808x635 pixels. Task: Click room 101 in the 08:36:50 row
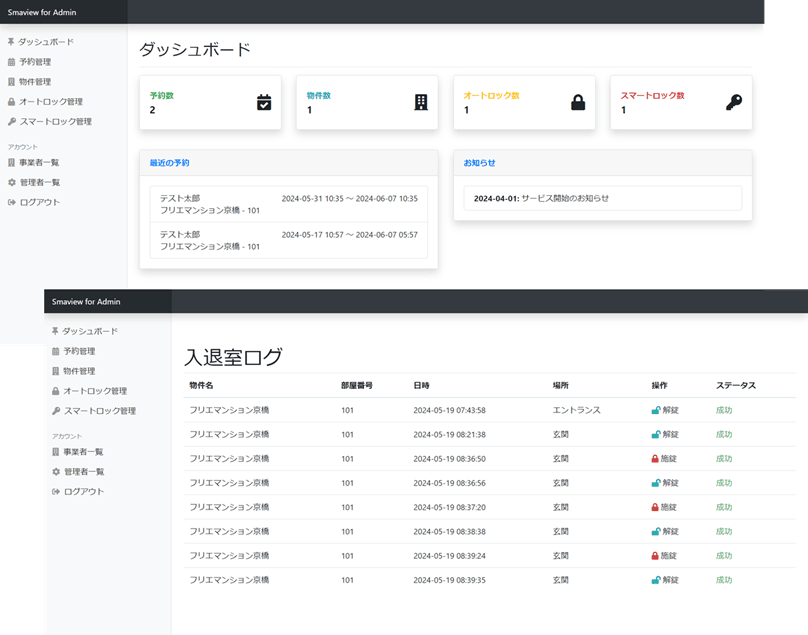(x=347, y=459)
